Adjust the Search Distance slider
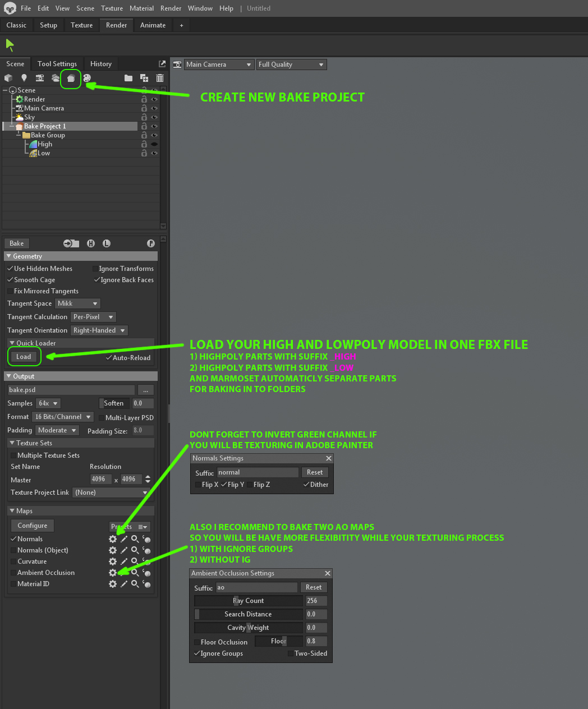588x709 pixels. [249, 614]
